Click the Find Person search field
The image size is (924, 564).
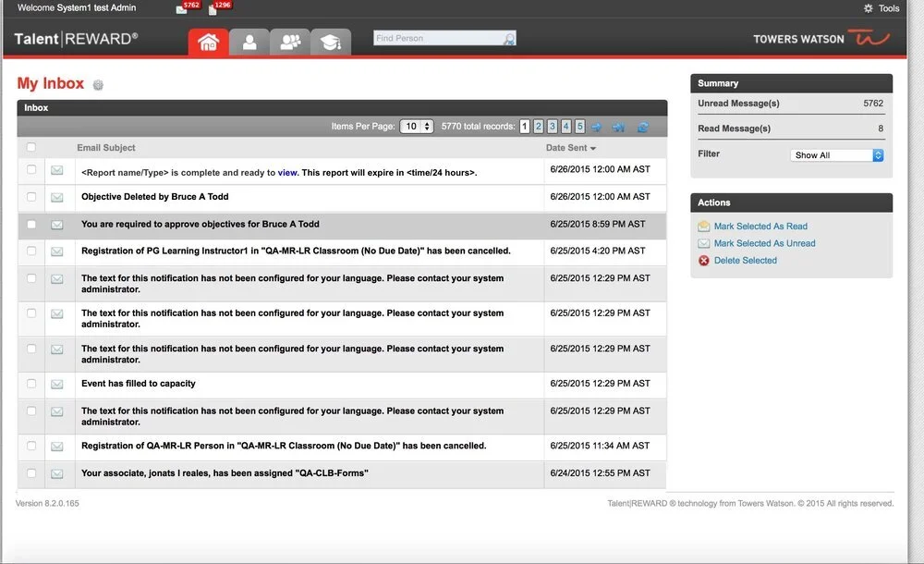point(438,38)
